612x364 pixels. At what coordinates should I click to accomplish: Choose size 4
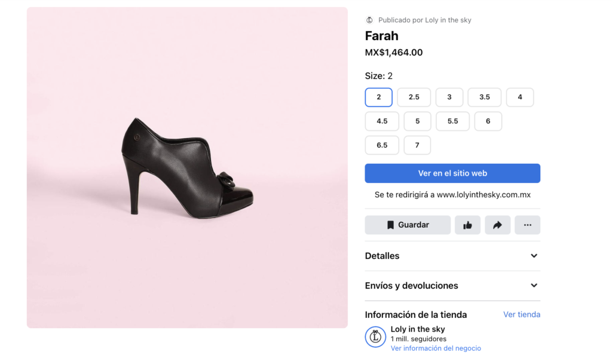[519, 97]
